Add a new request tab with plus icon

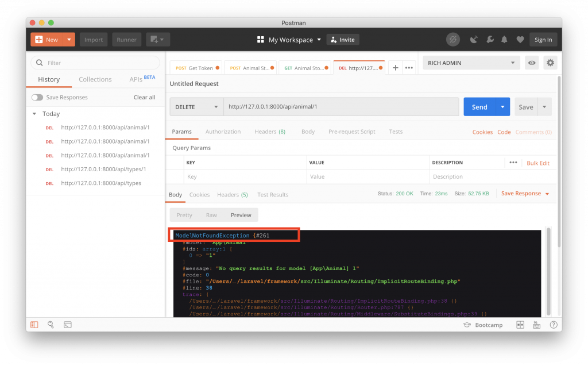pyautogui.click(x=395, y=68)
